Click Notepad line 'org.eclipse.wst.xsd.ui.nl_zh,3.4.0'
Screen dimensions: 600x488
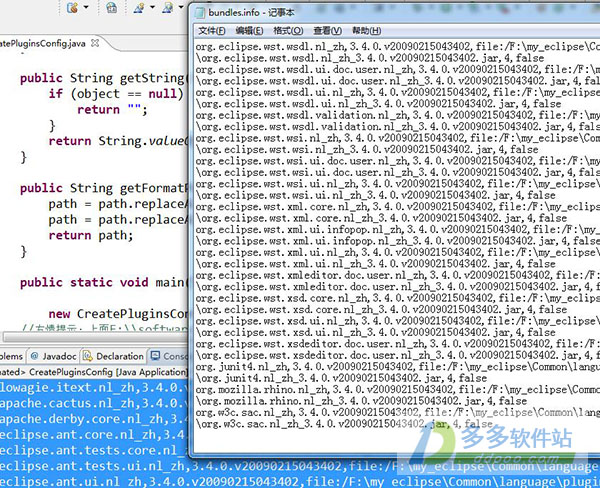click(398, 321)
